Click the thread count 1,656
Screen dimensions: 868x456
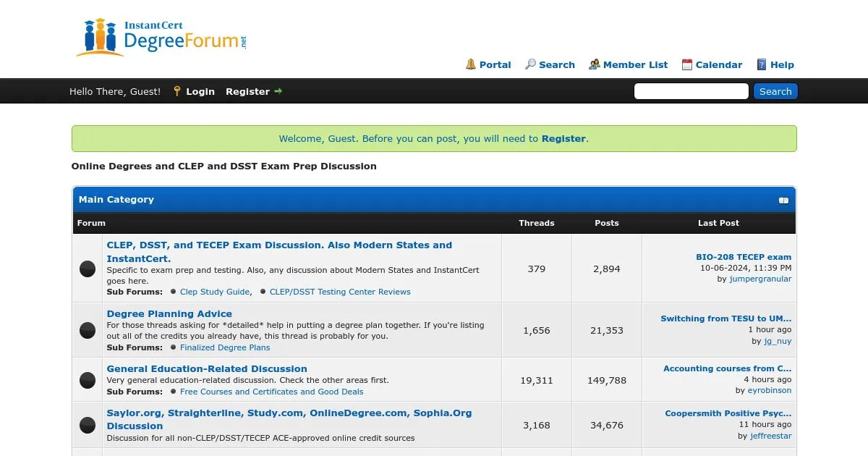537,330
